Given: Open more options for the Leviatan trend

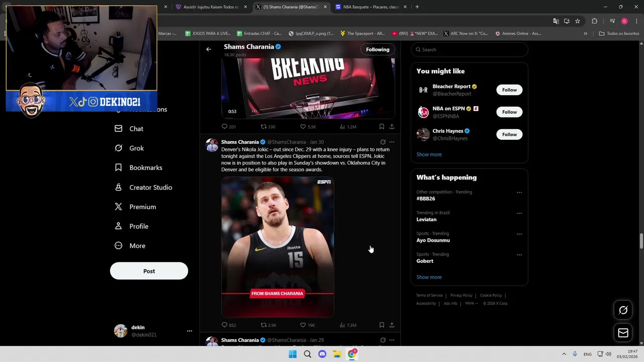Looking at the screenshot, I should (519, 213).
